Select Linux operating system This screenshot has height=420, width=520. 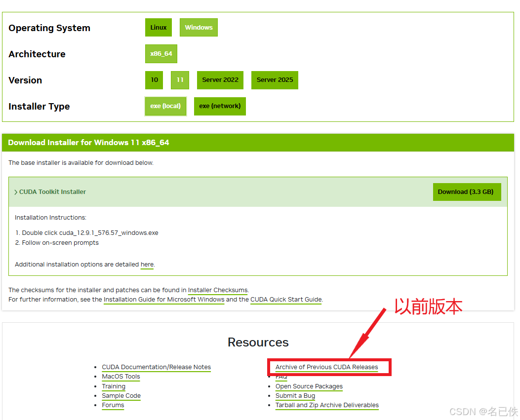[x=158, y=28]
